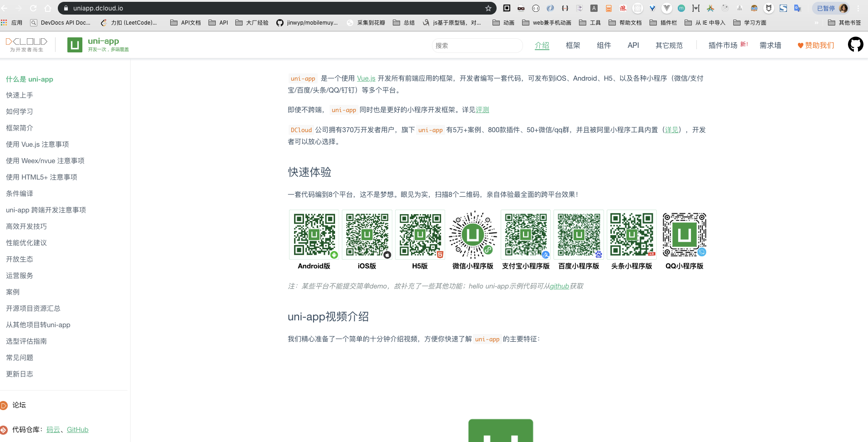Open the 支付宝小程序版 QR code
Image resolution: width=868 pixels, height=442 pixels.
[526, 235]
